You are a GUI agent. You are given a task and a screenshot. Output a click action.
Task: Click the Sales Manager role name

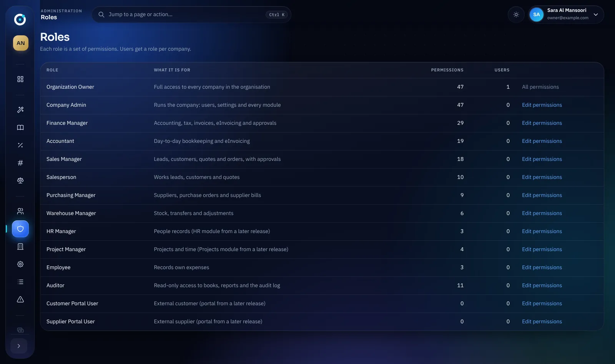click(x=64, y=159)
